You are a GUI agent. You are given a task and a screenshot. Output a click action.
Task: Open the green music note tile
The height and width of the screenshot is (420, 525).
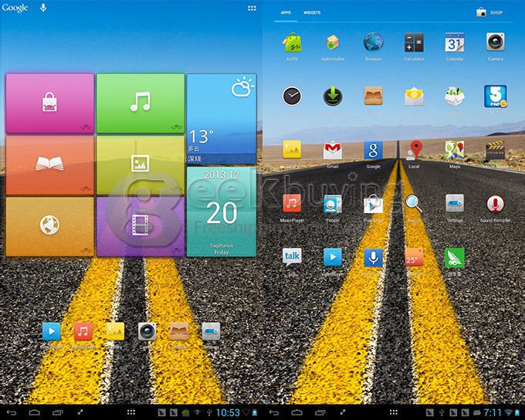click(x=141, y=103)
